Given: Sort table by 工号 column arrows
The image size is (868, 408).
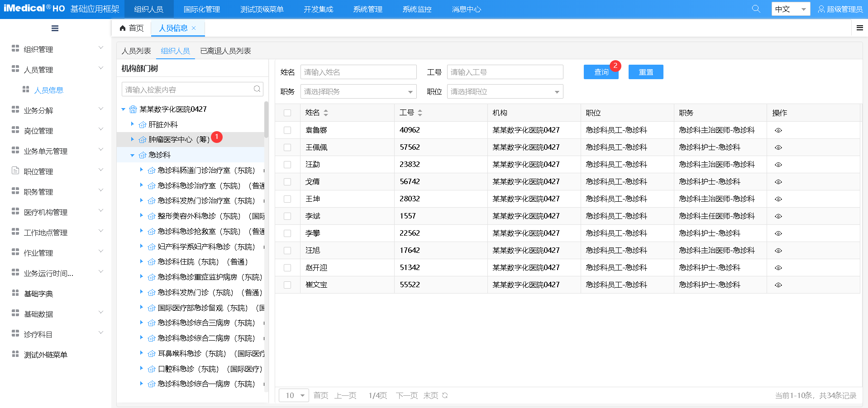Looking at the screenshot, I should point(420,113).
